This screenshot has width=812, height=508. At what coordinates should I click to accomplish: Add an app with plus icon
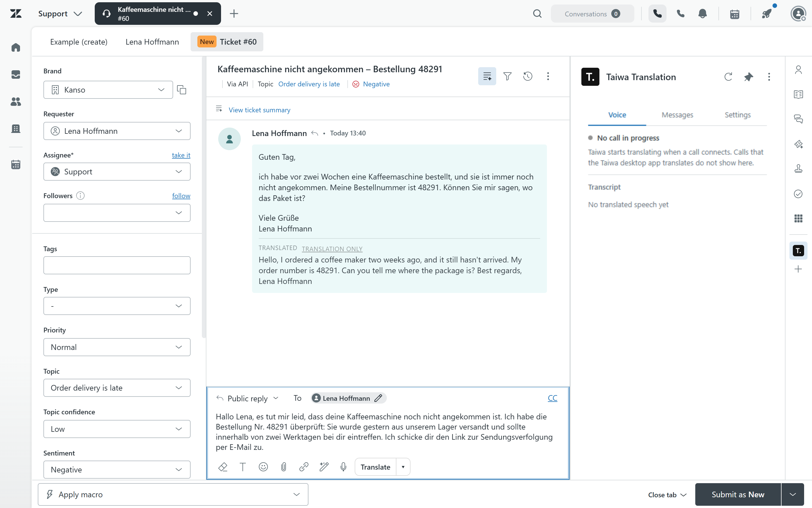coord(798,269)
